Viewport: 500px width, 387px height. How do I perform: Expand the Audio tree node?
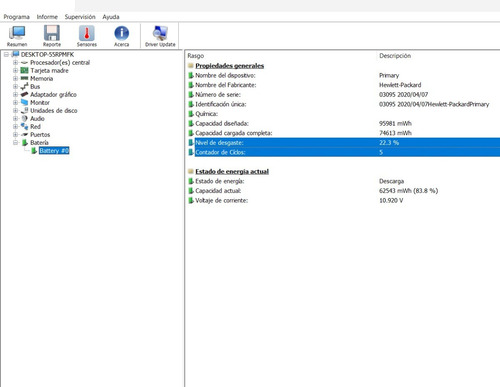click(15, 118)
